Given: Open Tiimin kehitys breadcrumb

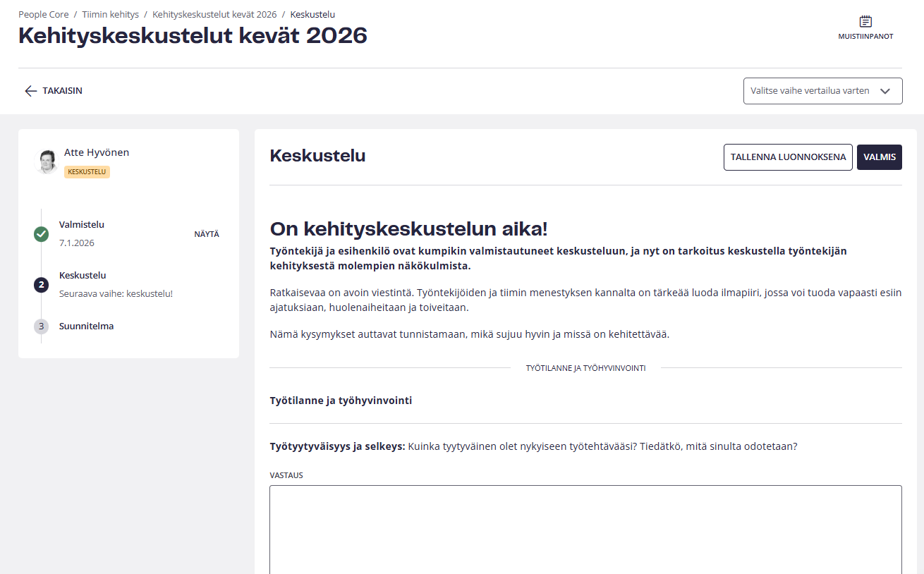Looking at the screenshot, I should pyautogui.click(x=110, y=14).
